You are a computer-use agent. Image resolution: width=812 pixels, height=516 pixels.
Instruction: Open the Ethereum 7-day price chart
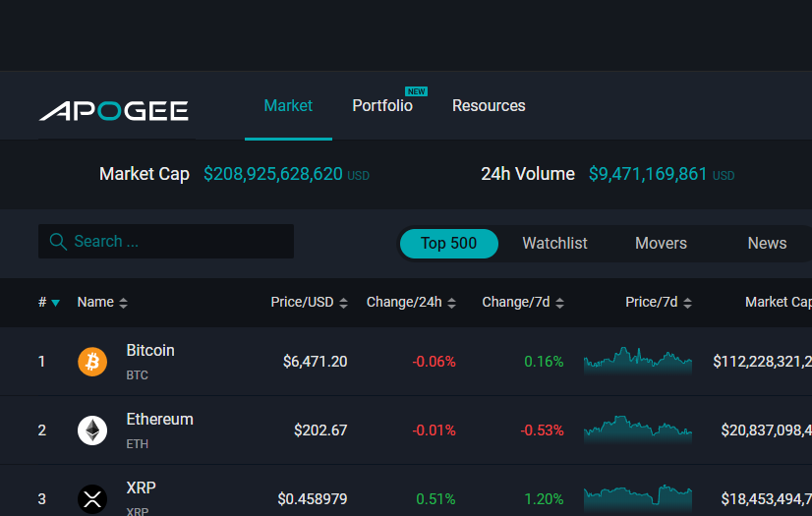coord(638,430)
